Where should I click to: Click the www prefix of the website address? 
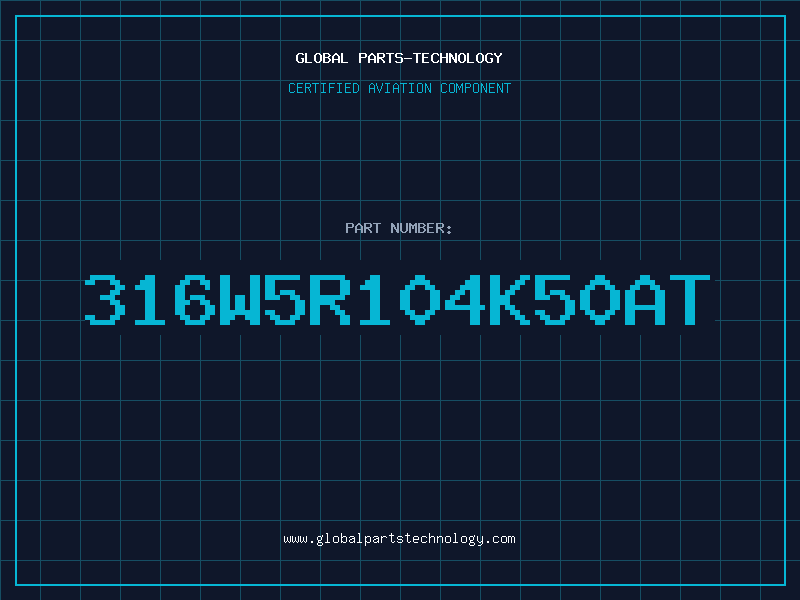click(295, 539)
